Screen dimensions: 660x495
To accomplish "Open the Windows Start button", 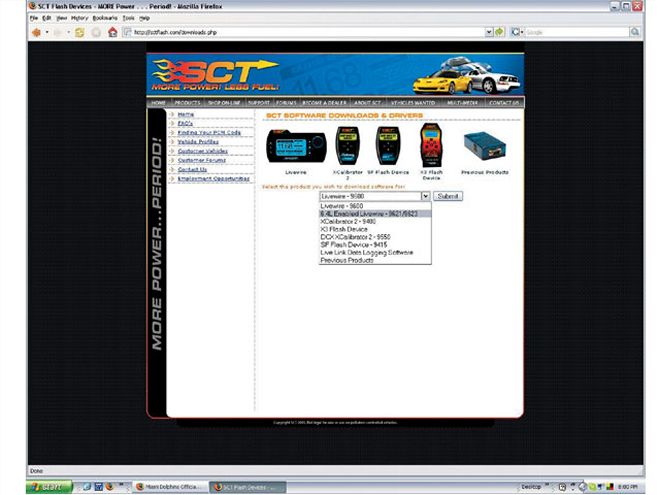I will click(x=49, y=487).
